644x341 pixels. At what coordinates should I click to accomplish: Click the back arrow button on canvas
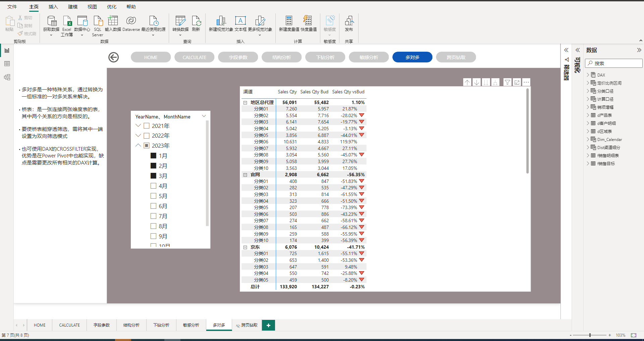click(114, 57)
